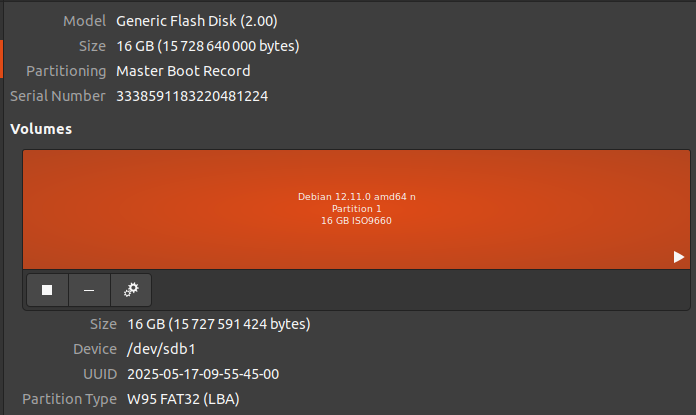This screenshot has height=415, width=696.
Task: Click the mounted play triangle indicator
Action: (x=679, y=257)
